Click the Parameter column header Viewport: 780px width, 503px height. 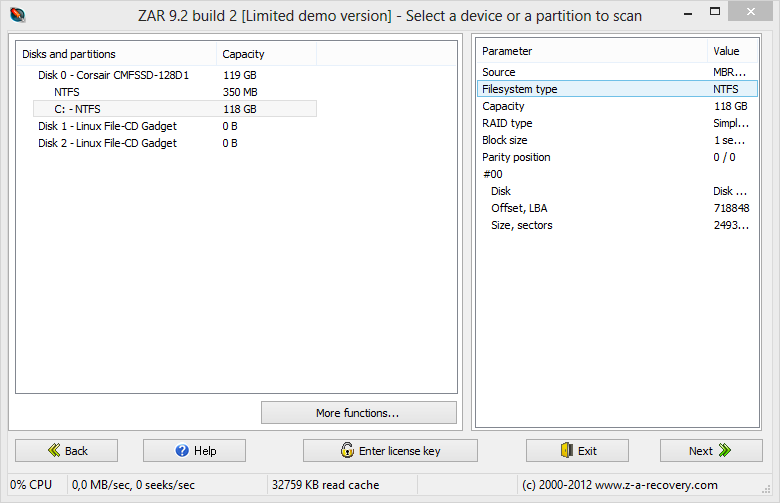coord(592,51)
